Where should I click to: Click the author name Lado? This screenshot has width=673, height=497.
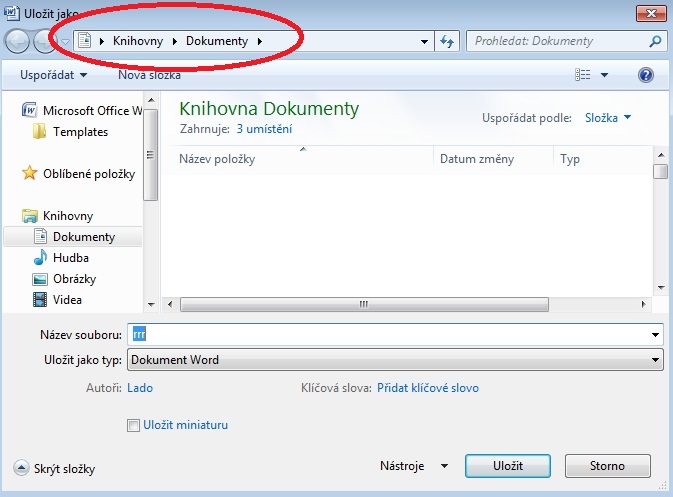(x=140, y=388)
